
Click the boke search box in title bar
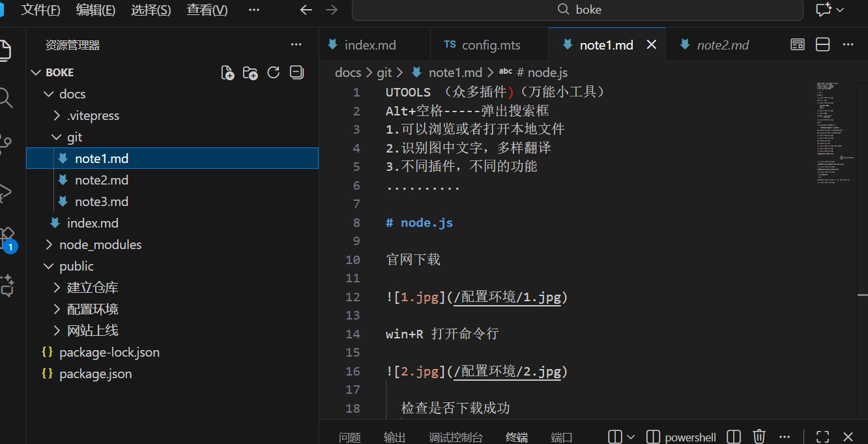pyautogui.click(x=577, y=10)
